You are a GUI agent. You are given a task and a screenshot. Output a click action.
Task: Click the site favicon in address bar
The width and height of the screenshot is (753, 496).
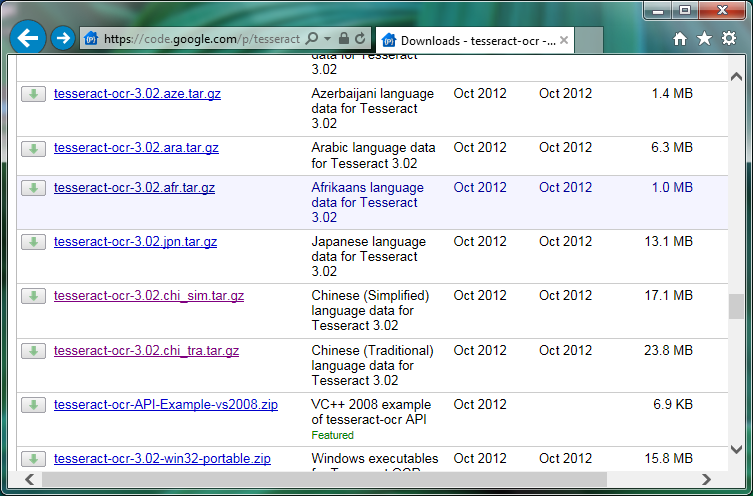click(x=91, y=38)
